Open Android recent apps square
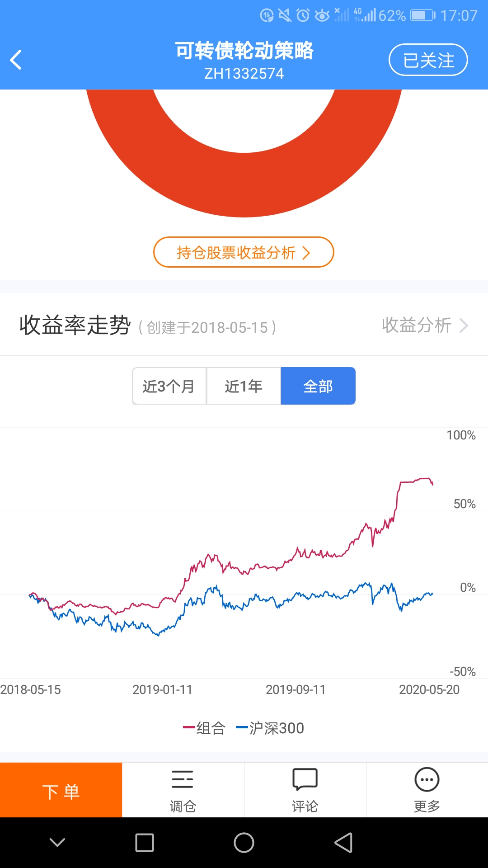488x868 pixels. pyautogui.click(x=145, y=843)
